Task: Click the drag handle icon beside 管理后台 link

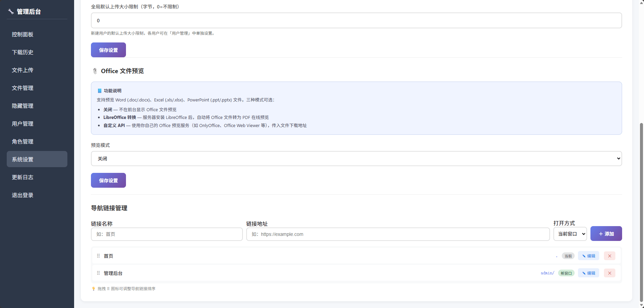Action: (98, 273)
